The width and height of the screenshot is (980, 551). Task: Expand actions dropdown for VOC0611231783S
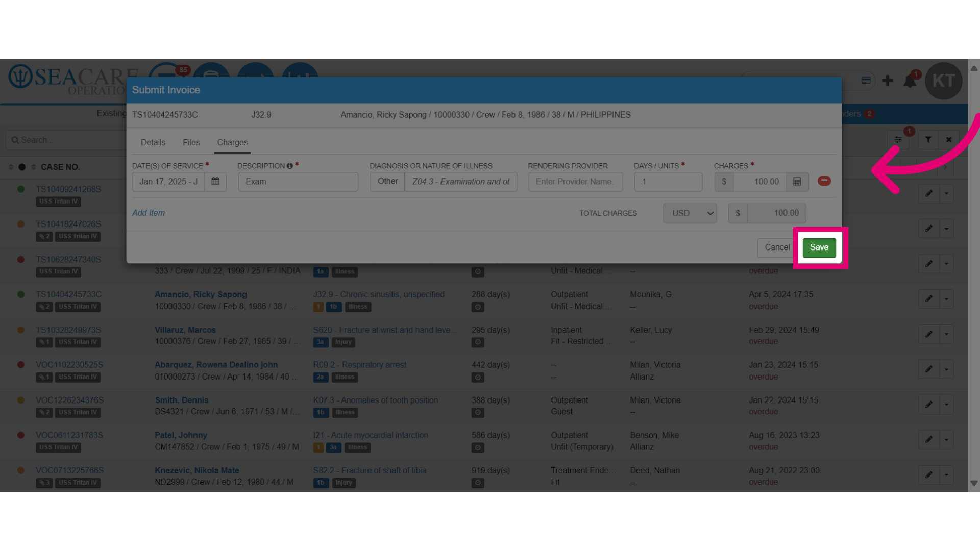coord(947,440)
